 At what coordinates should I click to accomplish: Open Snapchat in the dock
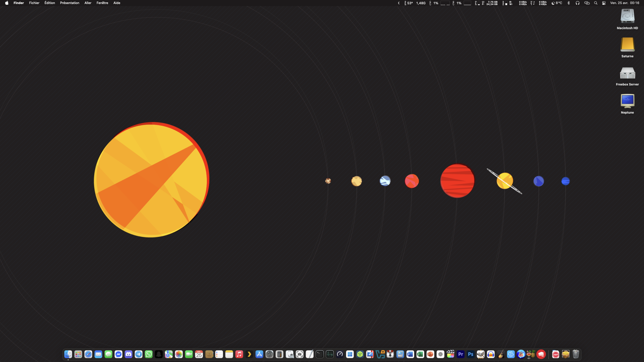[159, 354]
